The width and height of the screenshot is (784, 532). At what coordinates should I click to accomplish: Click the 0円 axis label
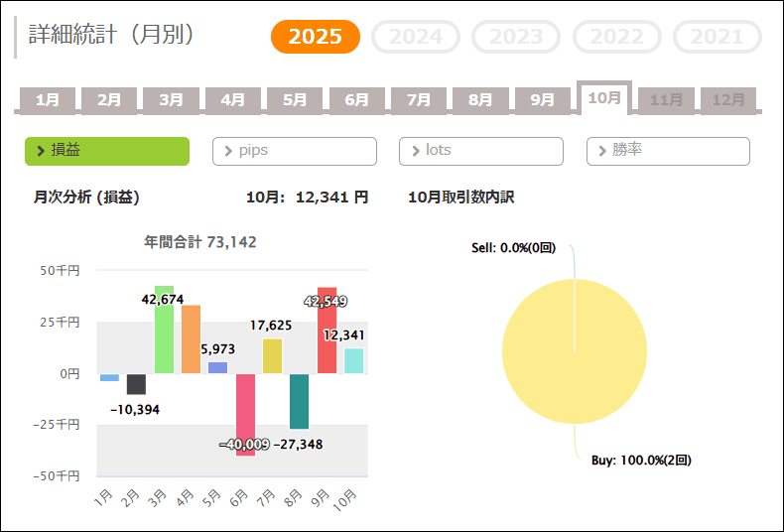pos(69,373)
